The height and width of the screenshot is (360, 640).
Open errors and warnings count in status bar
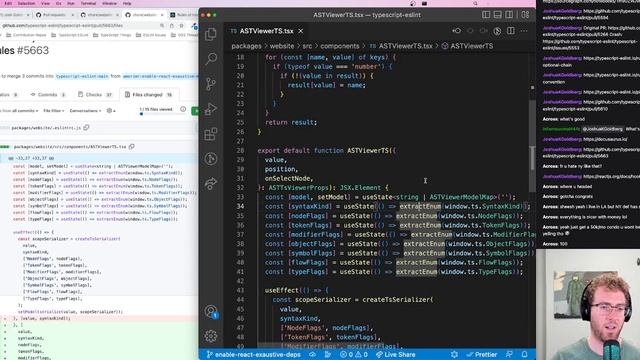point(354,355)
